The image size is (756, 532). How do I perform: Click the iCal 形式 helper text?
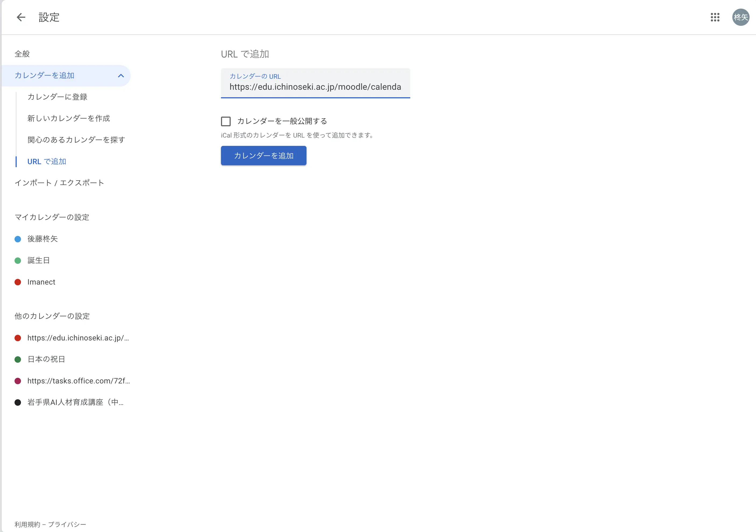pyautogui.click(x=298, y=135)
